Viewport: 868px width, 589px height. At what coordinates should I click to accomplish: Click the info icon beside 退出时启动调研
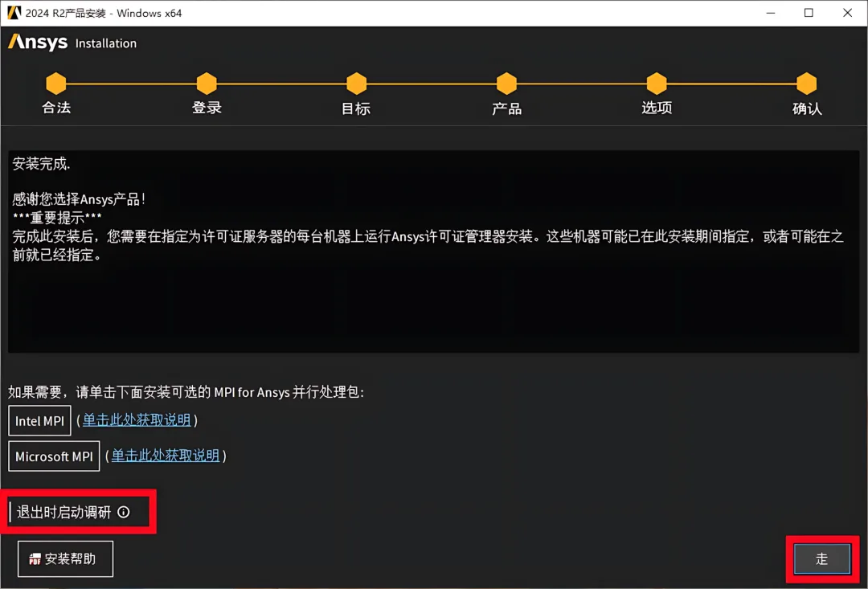(124, 512)
